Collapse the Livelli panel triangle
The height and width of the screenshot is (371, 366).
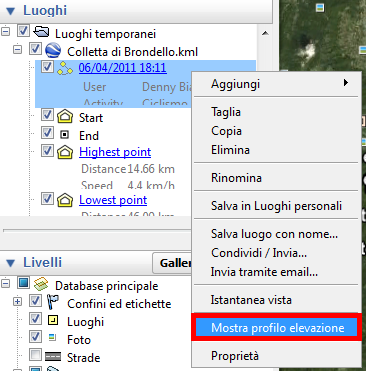coord(11,263)
